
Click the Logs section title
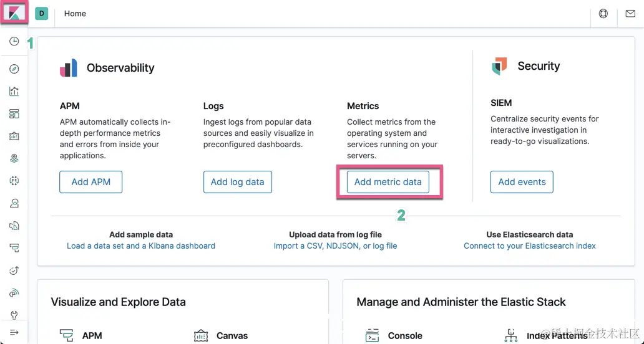(213, 106)
